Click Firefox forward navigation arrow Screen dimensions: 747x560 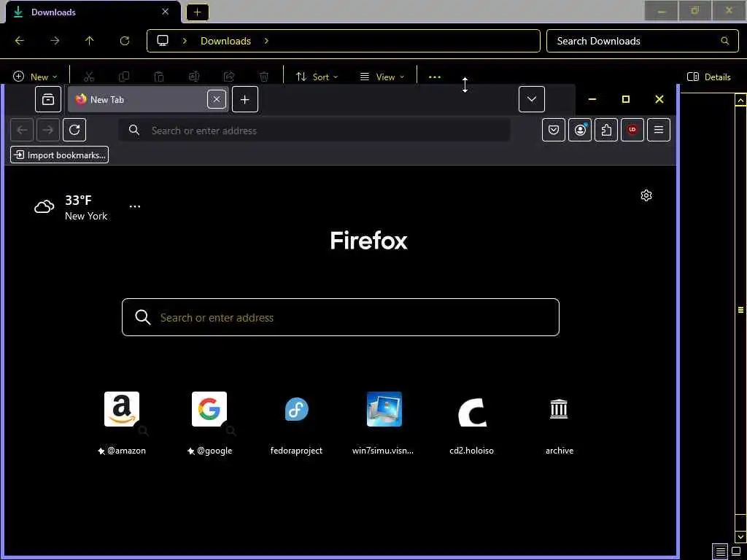coord(48,130)
